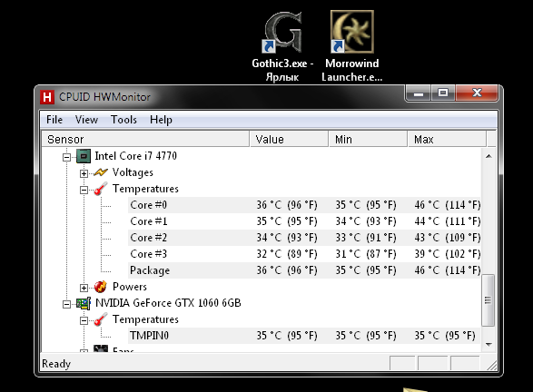The height and width of the screenshot is (392, 533).
Task: Click Package min value 35 °C (95 °F)
Action: coord(366,270)
